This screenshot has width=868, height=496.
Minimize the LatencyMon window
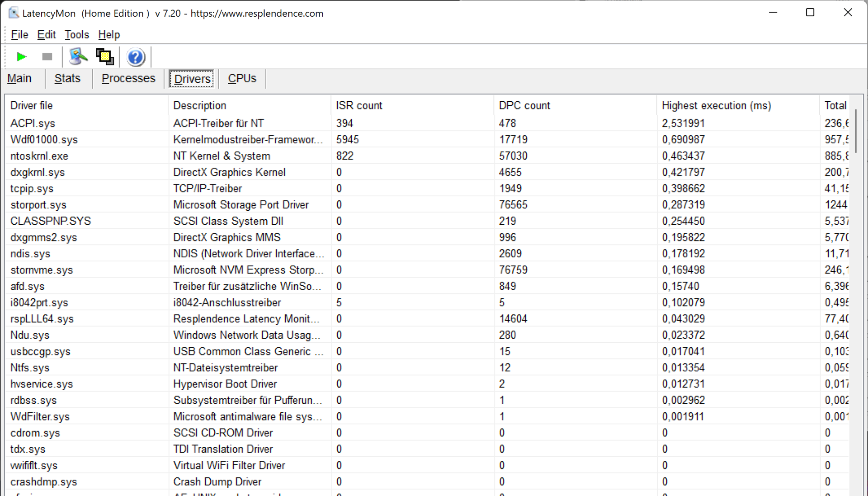click(x=773, y=13)
